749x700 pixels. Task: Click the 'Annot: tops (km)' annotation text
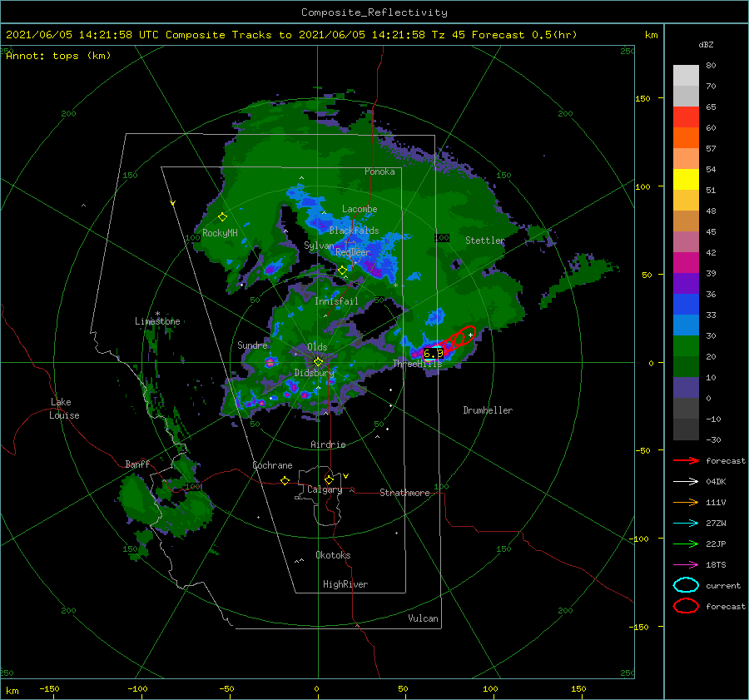click(58, 56)
